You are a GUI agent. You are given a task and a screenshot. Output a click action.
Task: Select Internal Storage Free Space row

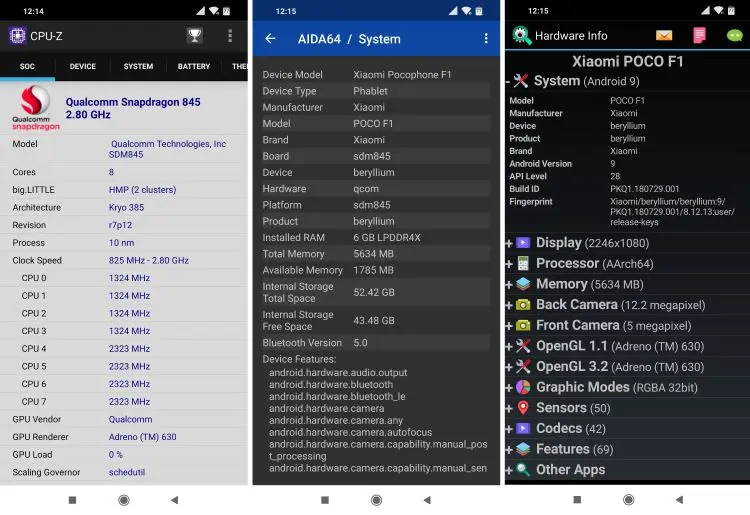click(376, 320)
